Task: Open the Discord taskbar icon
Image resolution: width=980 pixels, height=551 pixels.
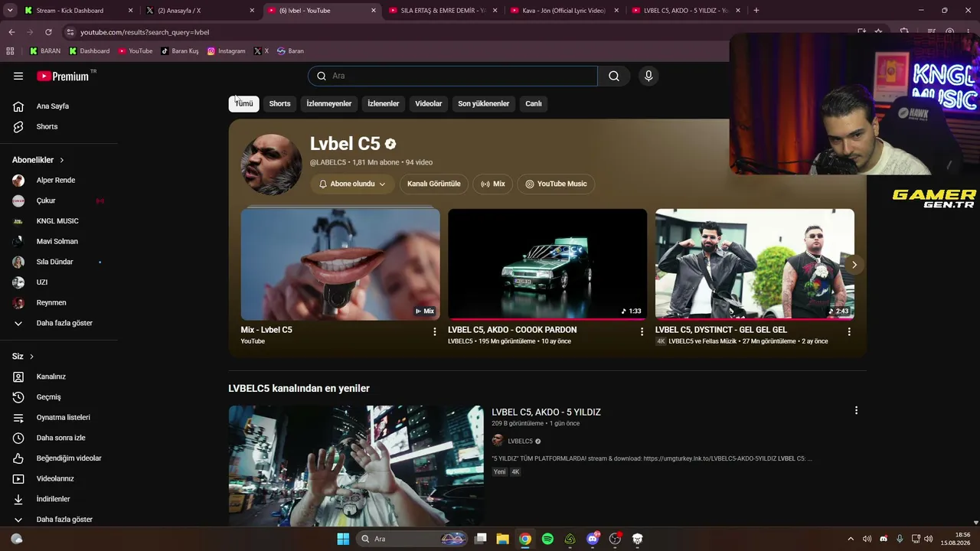Action: pos(593,539)
